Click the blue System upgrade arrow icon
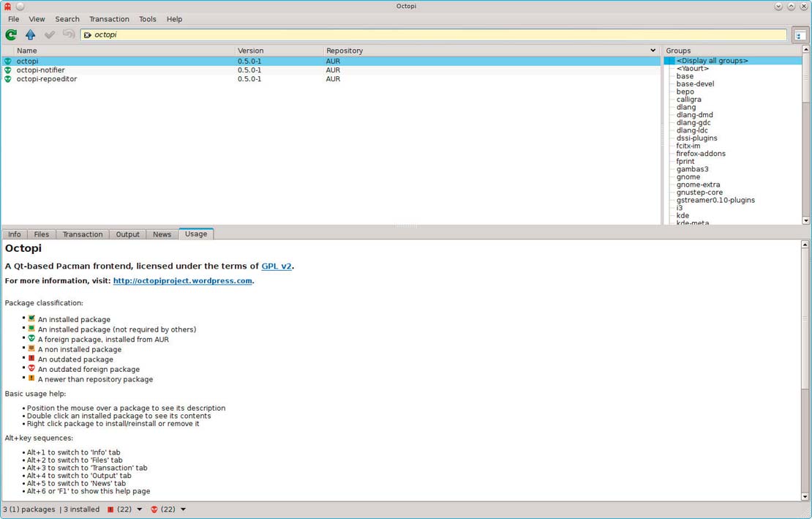The image size is (812, 519). pyautogui.click(x=31, y=34)
